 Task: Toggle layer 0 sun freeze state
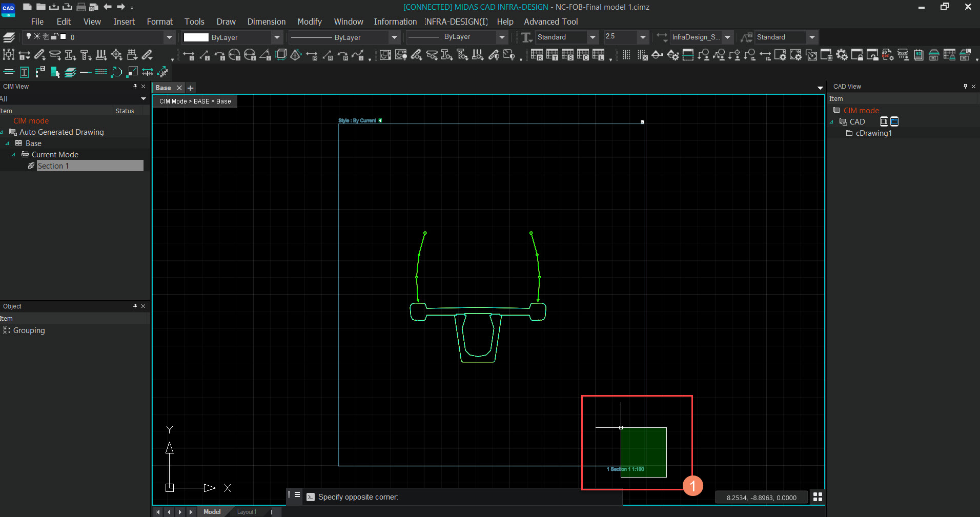click(37, 36)
